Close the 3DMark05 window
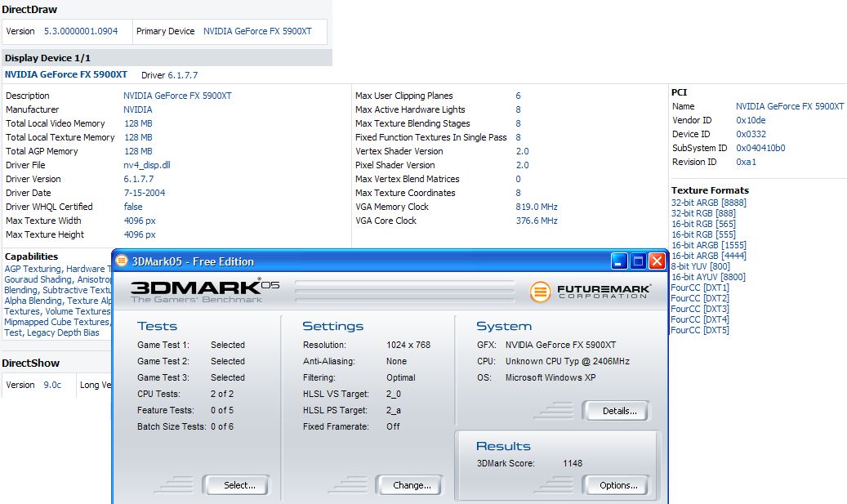Screen dimensions: 847x504 (657, 261)
